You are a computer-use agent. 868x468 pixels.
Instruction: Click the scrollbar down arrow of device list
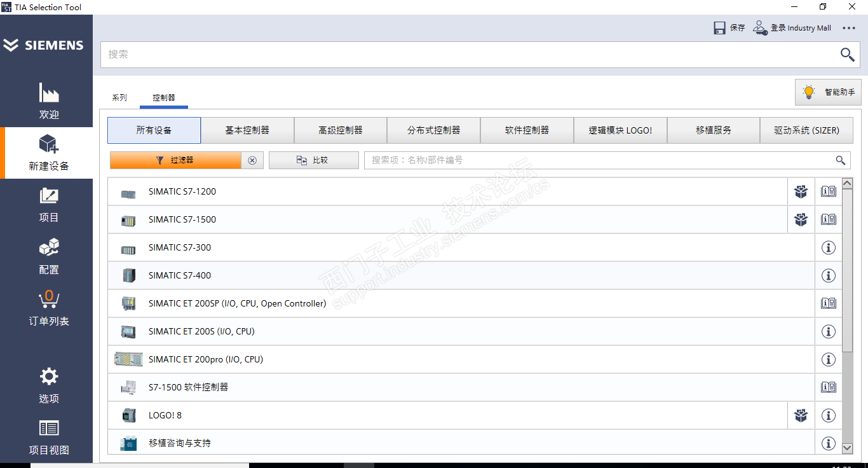click(847, 448)
